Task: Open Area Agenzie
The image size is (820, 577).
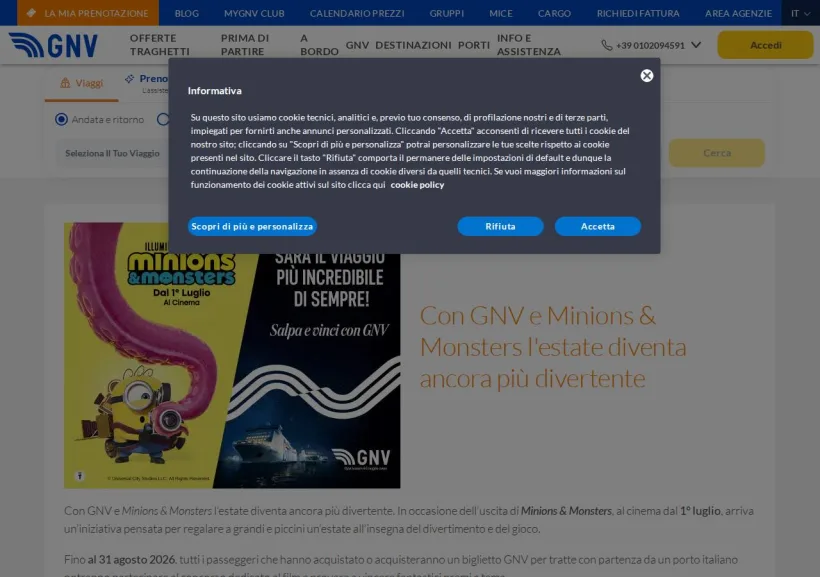Action: [x=738, y=13]
